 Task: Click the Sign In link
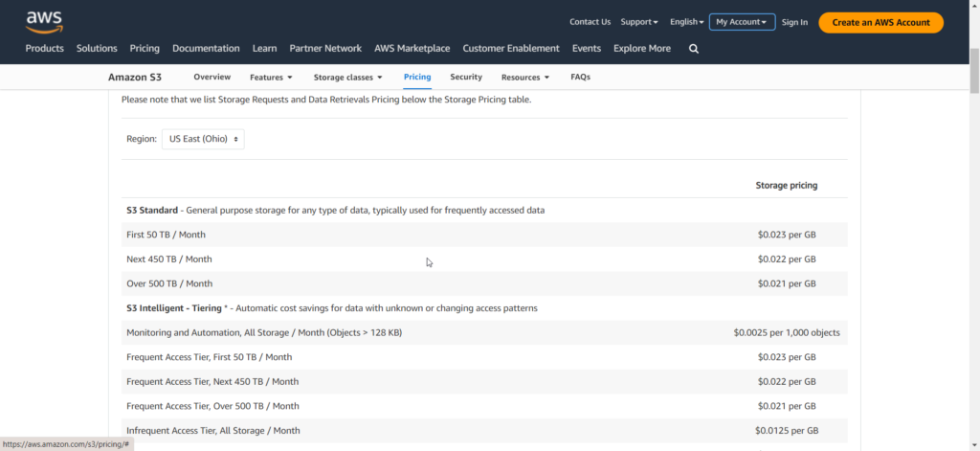pos(794,22)
